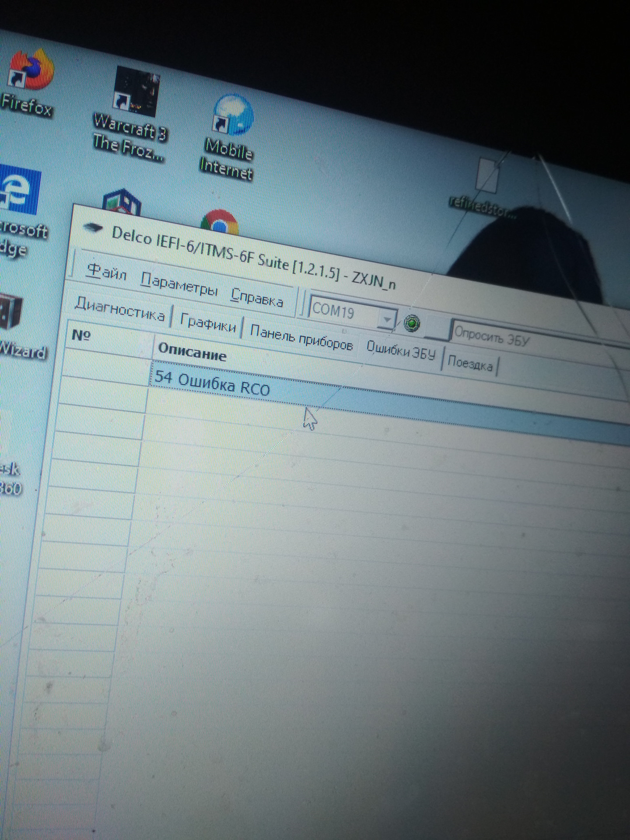Open the blue cube desktop shortcut
The height and width of the screenshot is (840, 630).
(x=122, y=203)
